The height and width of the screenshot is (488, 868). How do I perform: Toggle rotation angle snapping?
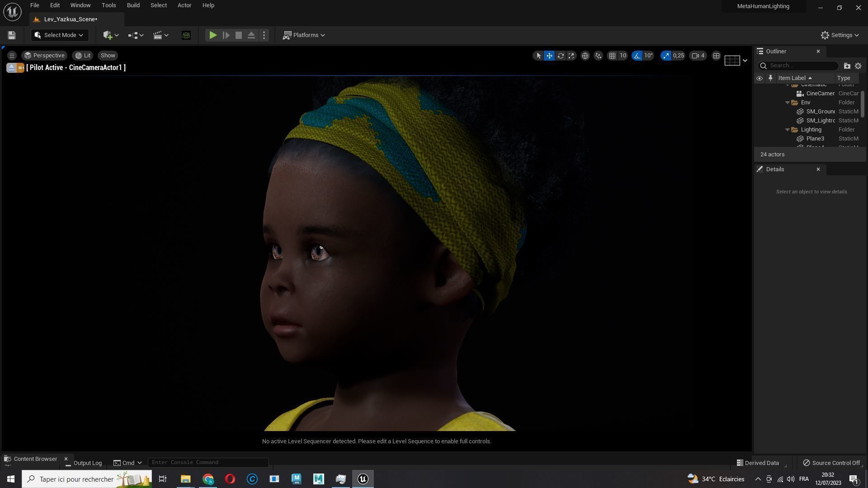tap(637, 56)
